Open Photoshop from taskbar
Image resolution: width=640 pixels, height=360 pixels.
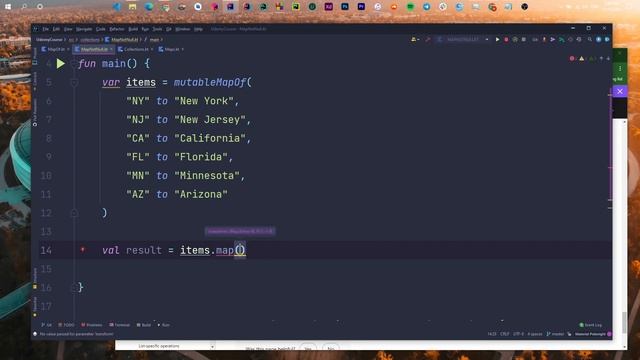(345, 7)
